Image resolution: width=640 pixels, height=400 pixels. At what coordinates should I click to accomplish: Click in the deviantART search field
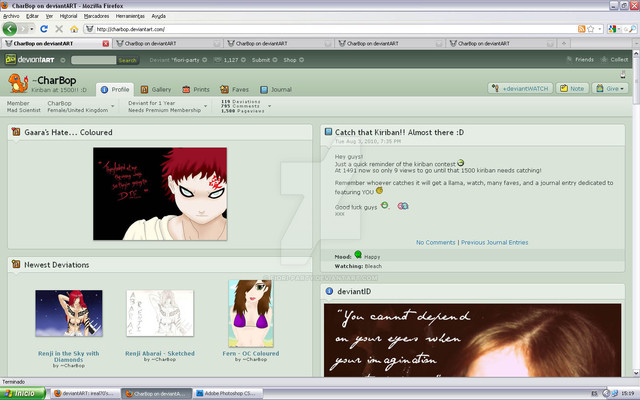93,60
